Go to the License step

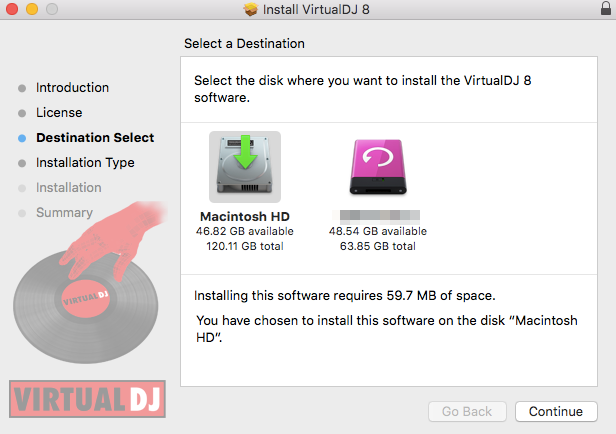point(59,113)
